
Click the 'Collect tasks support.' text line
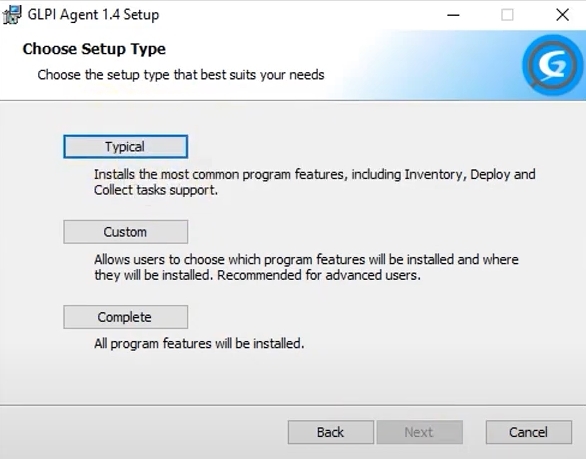[x=155, y=190]
